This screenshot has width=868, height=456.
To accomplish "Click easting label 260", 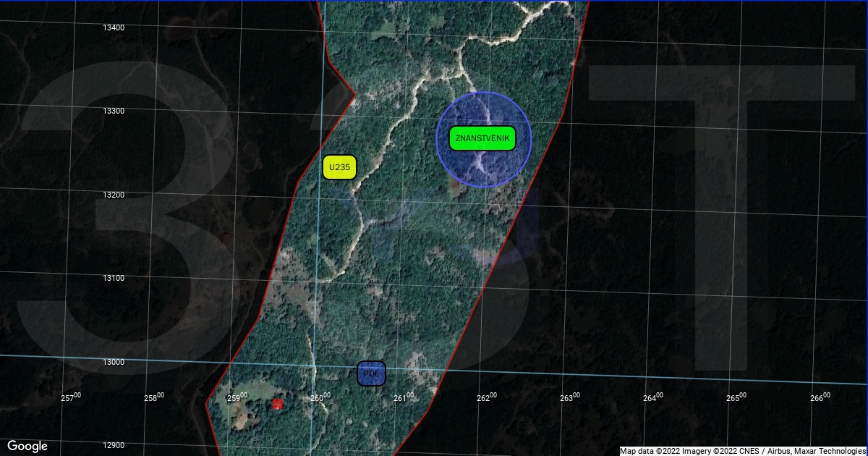I will click(x=320, y=397).
